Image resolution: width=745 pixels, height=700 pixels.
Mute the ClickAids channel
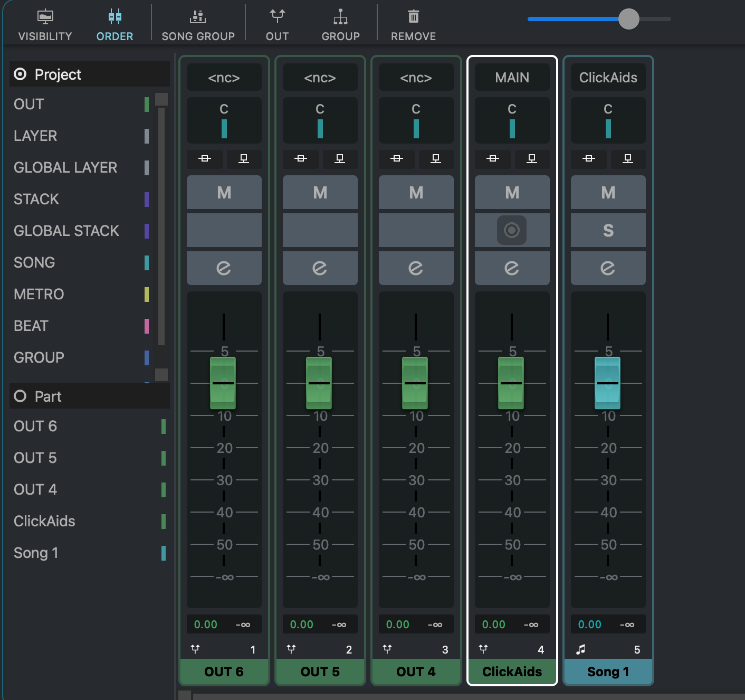coord(512,193)
